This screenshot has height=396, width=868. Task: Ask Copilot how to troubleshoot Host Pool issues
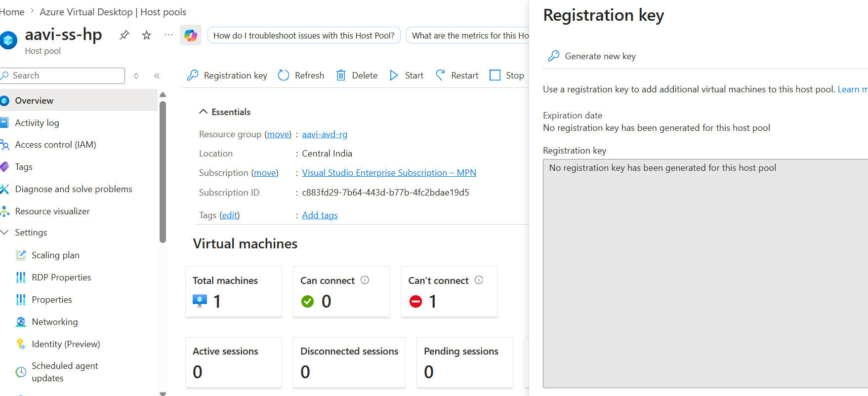(304, 36)
